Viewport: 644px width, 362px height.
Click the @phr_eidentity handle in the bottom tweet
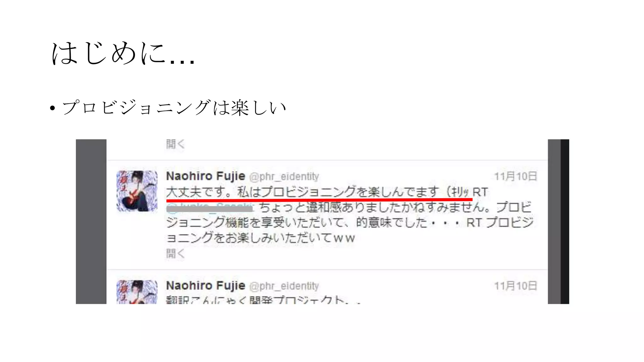(284, 286)
